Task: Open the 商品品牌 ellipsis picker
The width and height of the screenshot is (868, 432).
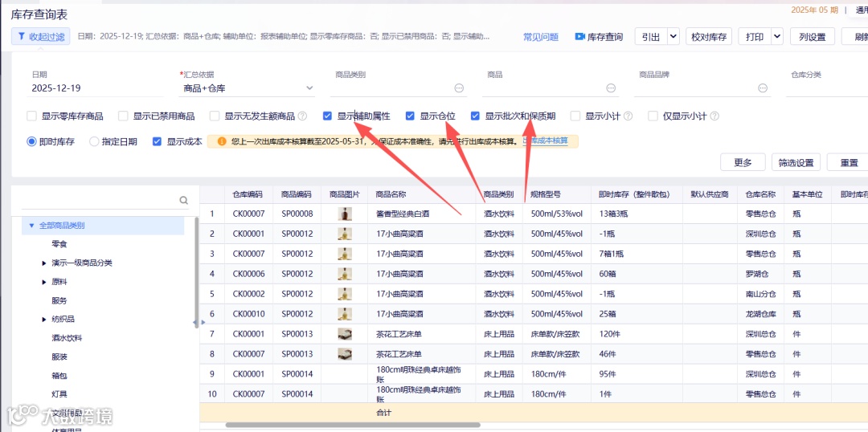Action: point(763,88)
